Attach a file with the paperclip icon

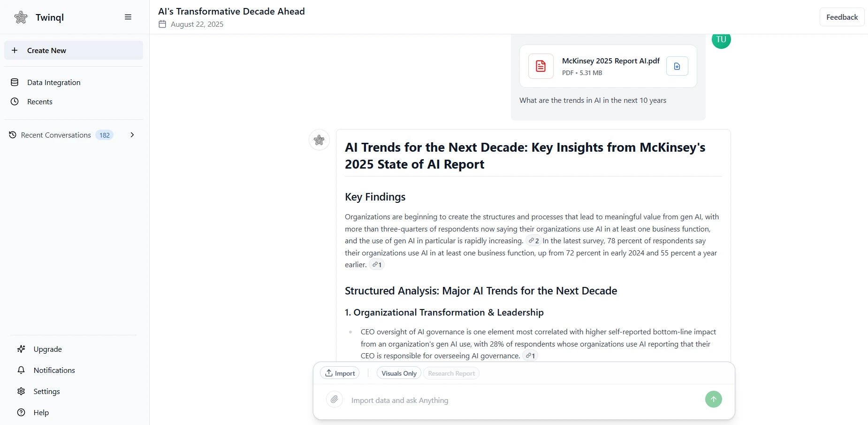point(334,399)
